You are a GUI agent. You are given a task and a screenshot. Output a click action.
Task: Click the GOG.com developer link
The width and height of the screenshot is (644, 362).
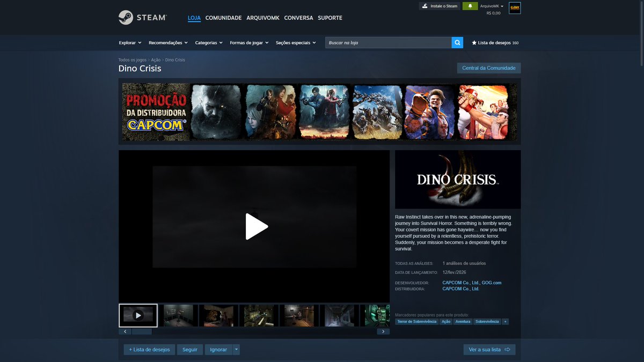(x=492, y=283)
